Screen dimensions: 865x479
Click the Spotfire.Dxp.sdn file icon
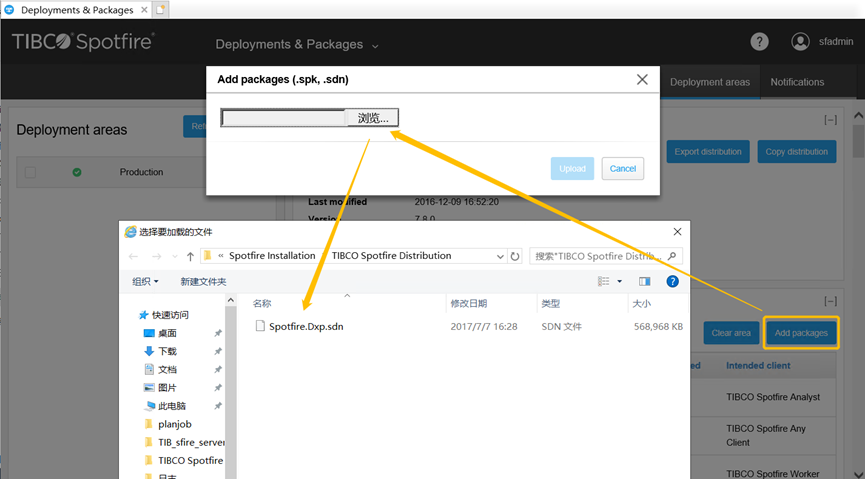(x=260, y=326)
